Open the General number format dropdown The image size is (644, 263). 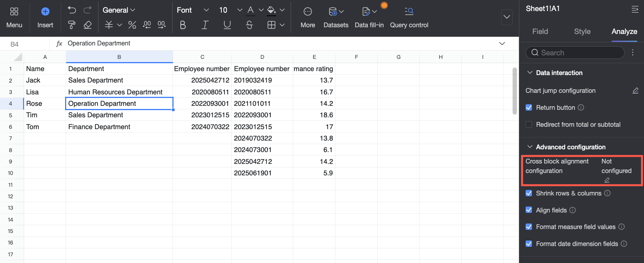pos(118,10)
